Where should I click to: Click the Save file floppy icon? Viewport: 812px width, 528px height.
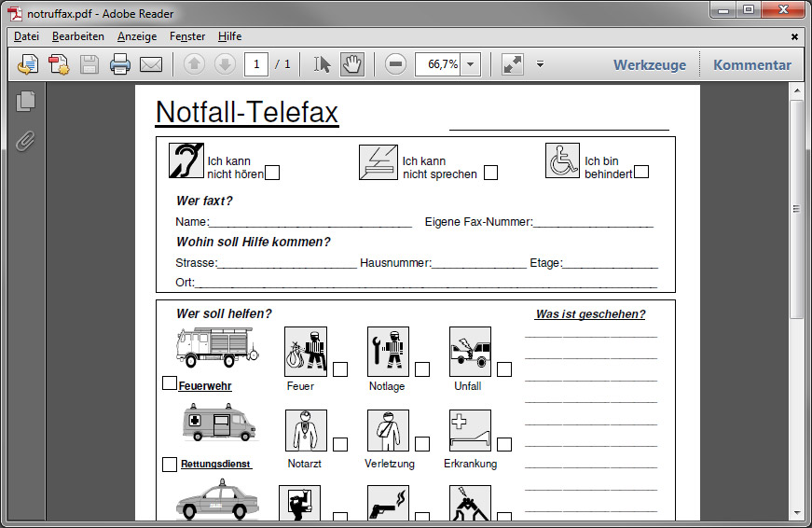coord(89,64)
